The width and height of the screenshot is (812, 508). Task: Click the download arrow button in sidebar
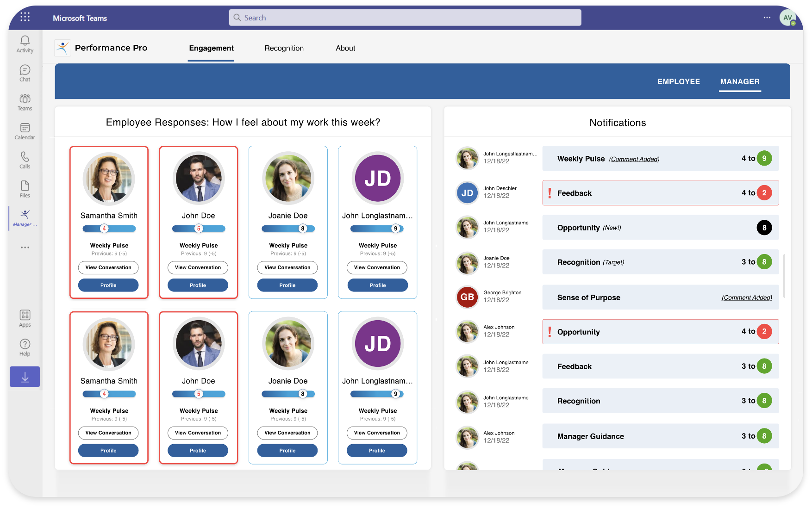25,377
